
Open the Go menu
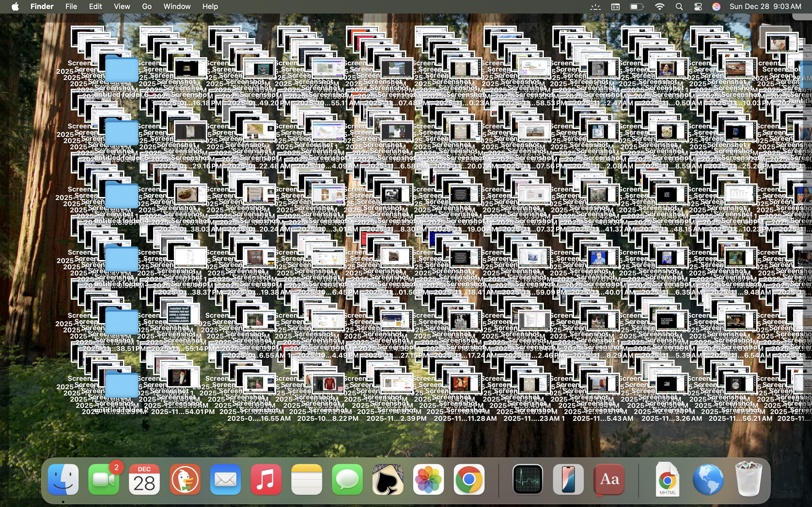(147, 7)
